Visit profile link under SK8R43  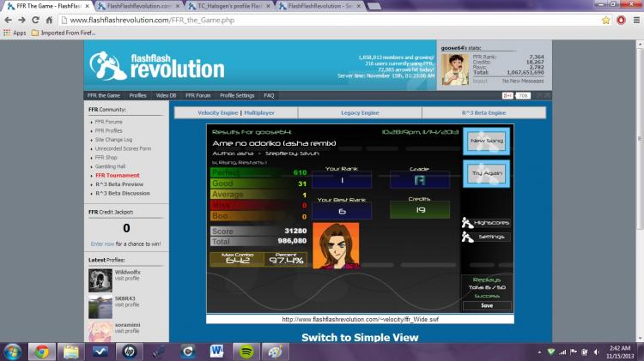(127, 304)
